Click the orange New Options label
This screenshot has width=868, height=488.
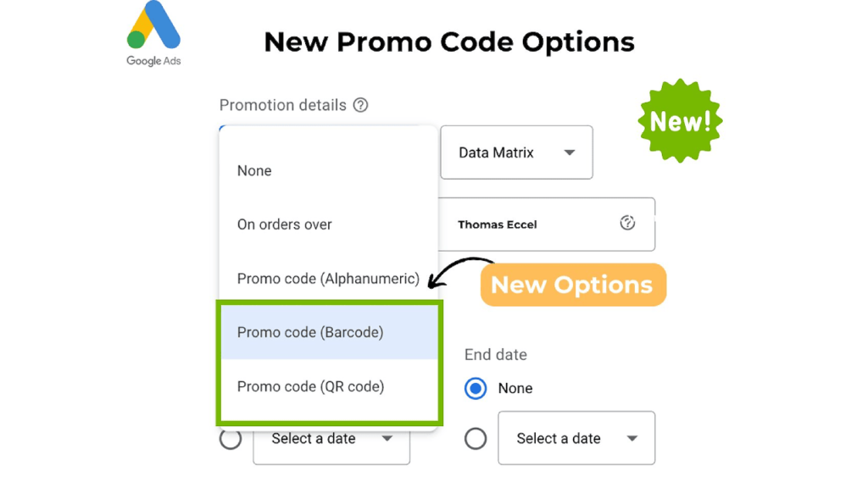[573, 285]
